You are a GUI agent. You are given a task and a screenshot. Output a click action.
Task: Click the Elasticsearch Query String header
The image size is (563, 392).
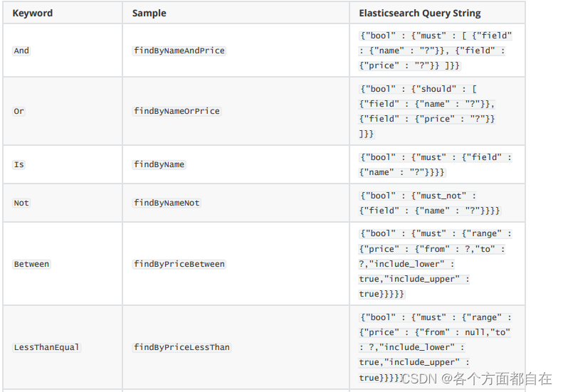tap(420, 14)
